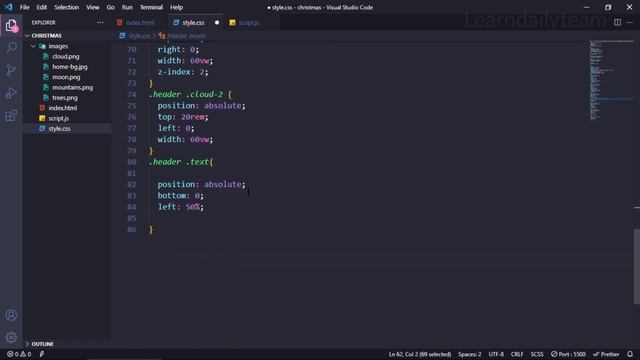640x360 pixels.
Task: Open the Source Control view icon
Action: pos(11,70)
